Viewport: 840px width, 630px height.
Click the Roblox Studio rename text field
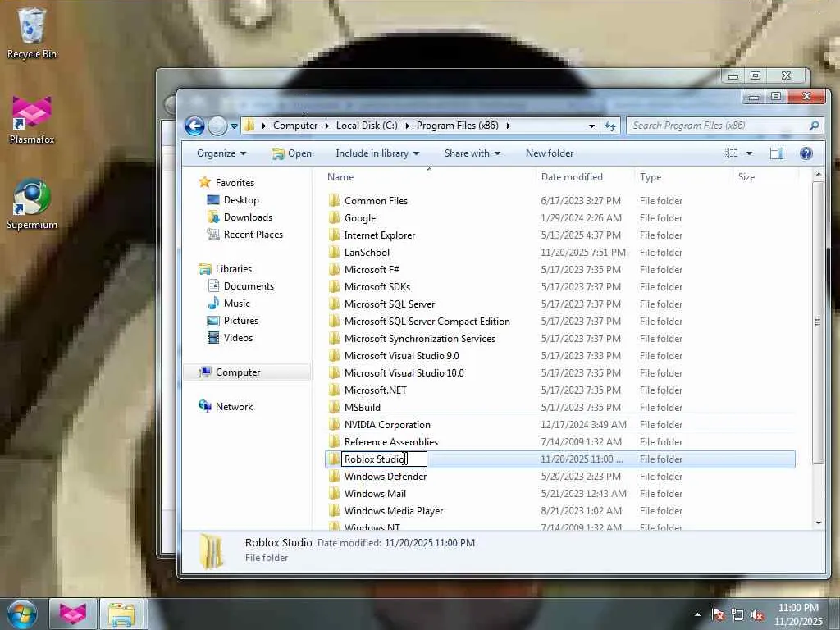(x=384, y=459)
